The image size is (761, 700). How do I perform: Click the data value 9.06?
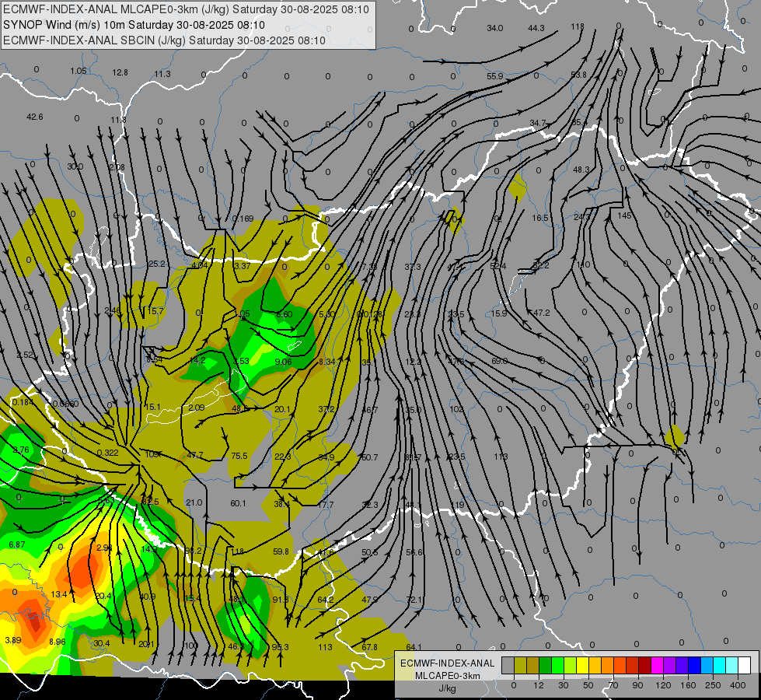tap(283, 362)
